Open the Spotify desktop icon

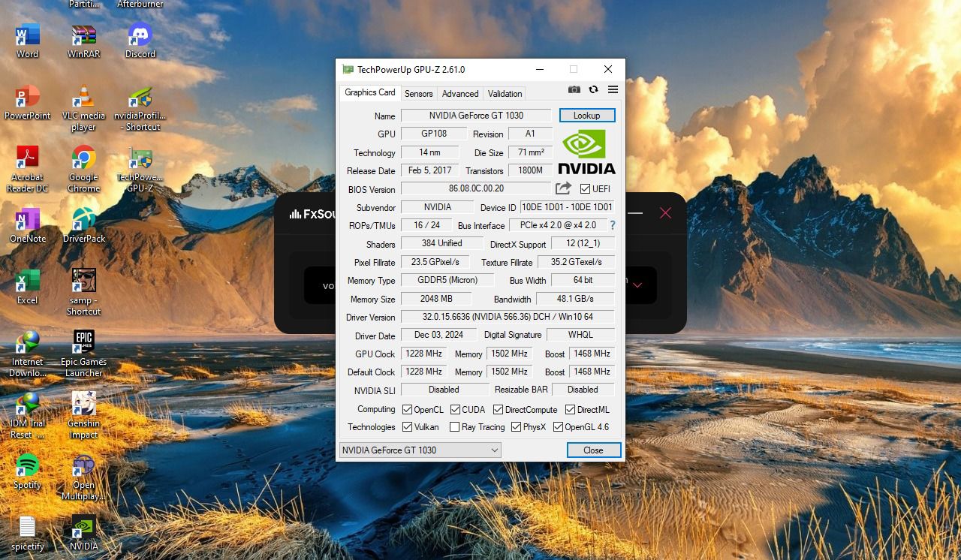click(28, 471)
